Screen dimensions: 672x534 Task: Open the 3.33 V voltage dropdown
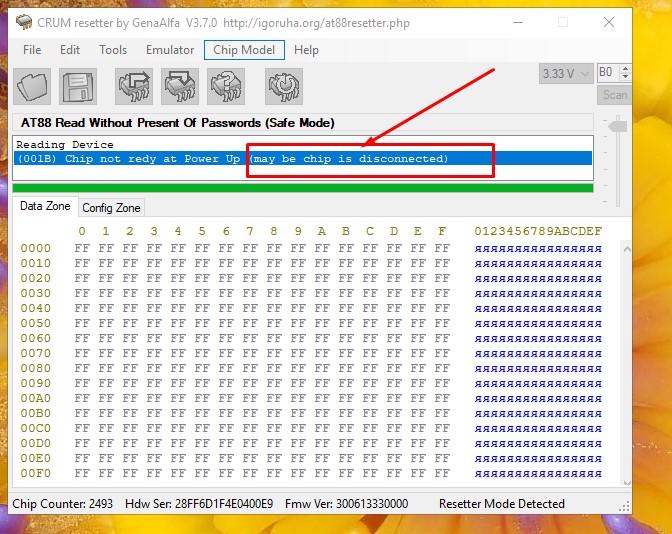coord(564,73)
